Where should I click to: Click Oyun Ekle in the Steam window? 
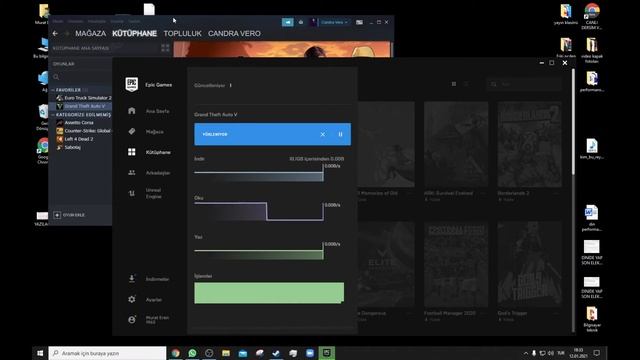coord(74,215)
